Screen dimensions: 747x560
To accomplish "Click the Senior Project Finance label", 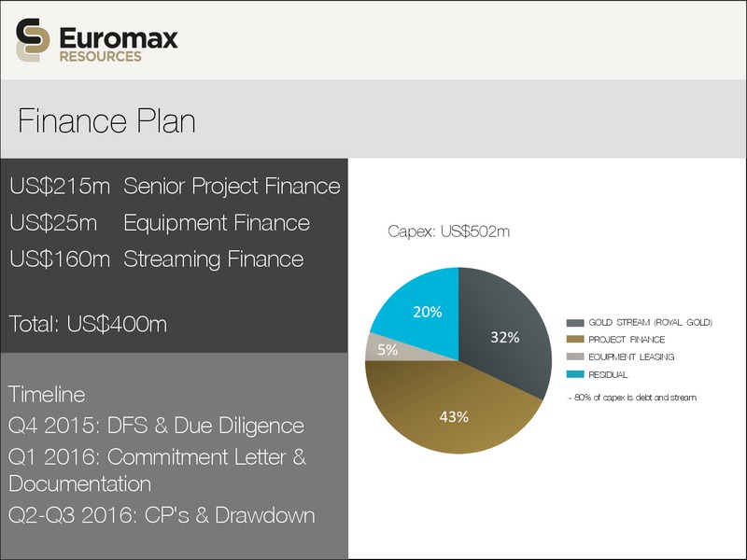I will click(232, 186).
